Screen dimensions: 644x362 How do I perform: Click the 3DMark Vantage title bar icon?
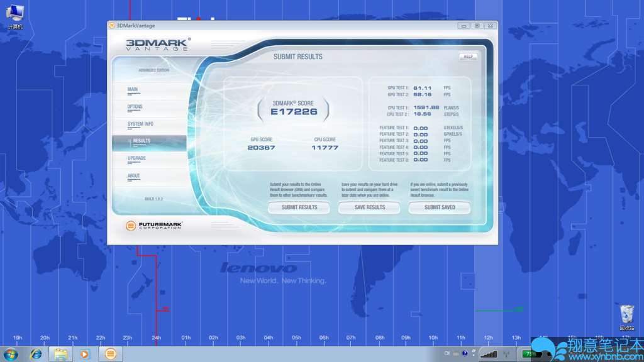tap(112, 25)
